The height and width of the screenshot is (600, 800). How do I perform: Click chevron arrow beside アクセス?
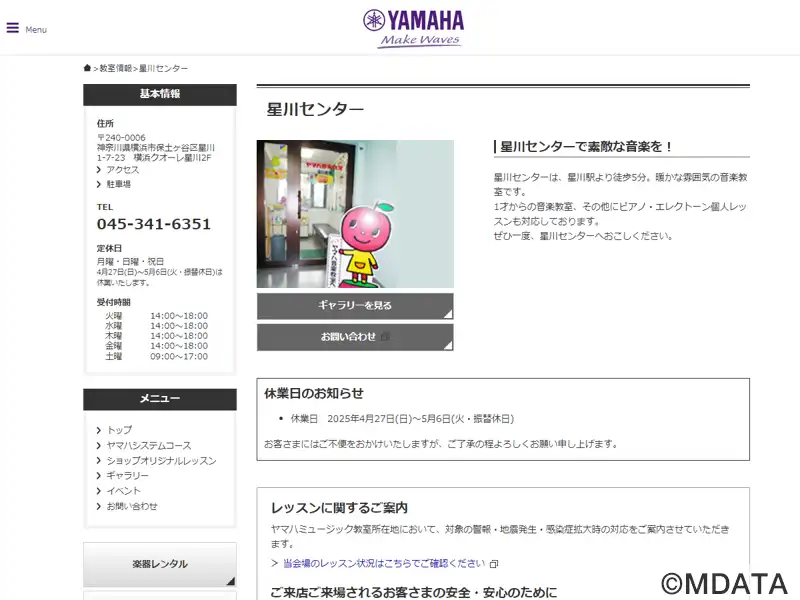point(99,170)
